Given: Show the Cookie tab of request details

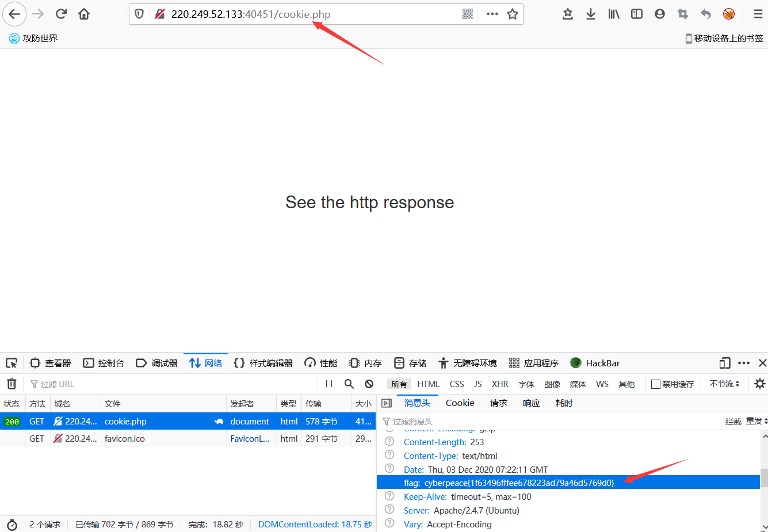Looking at the screenshot, I should 460,403.
